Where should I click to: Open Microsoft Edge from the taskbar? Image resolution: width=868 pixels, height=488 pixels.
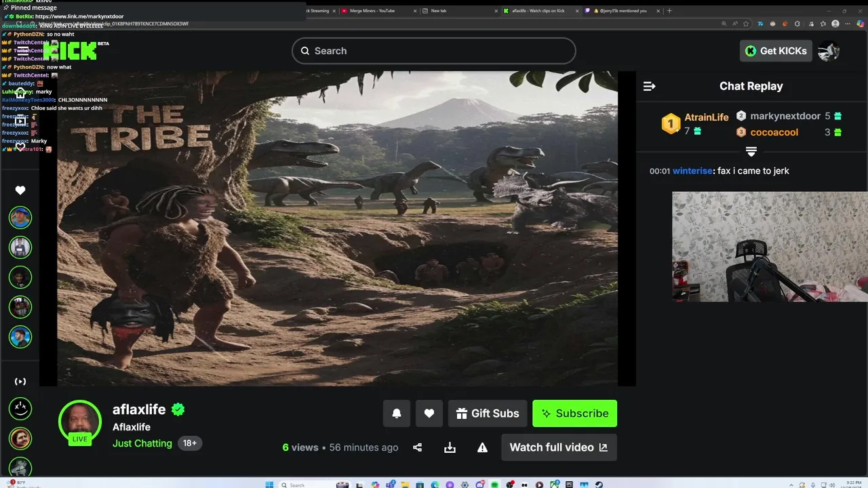[436, 485]
